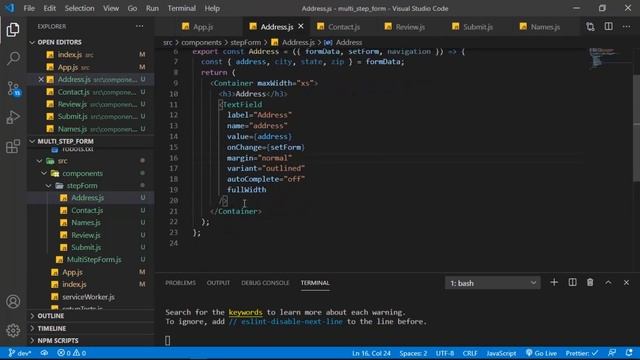Open serviceWorker.js in file tree
The width and height of the screenshot is (640, 360).
(88, 297)
